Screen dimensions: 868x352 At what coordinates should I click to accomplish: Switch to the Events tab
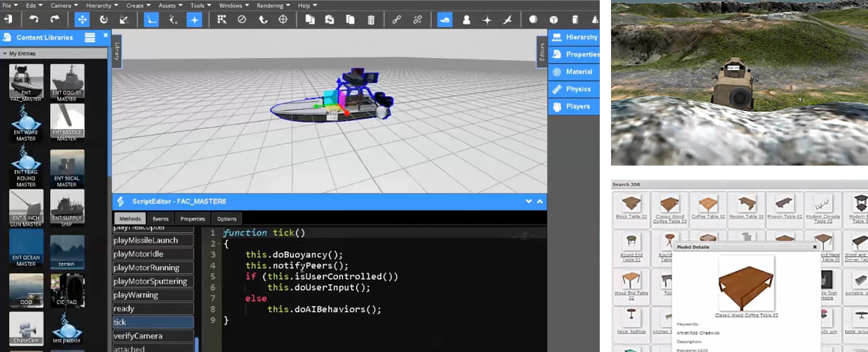(x=160, y=219)
